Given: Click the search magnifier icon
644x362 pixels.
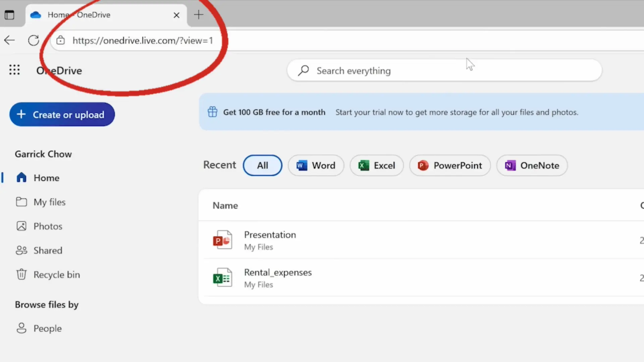Looking at the screenshot, I should [303, 70].
